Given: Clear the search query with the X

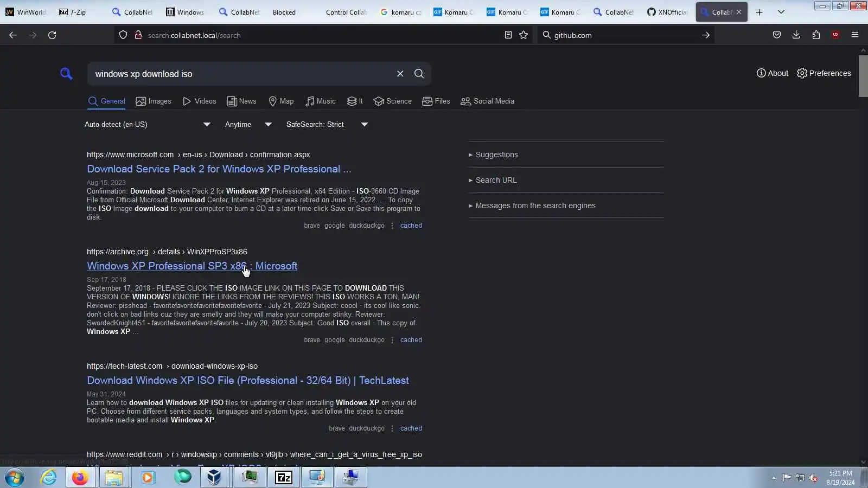Looking at the screenshot, I should click(x=400, y=74).
